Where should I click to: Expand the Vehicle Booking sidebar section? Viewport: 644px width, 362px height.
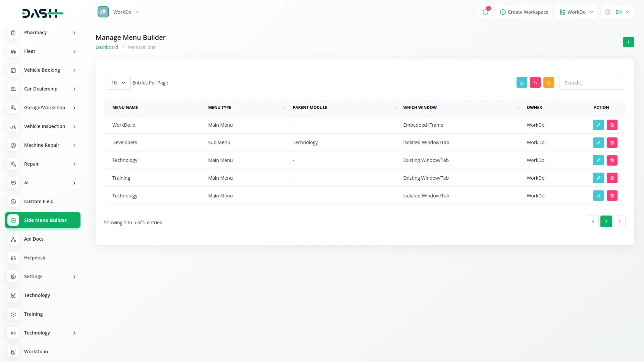[x=42, y=70]
